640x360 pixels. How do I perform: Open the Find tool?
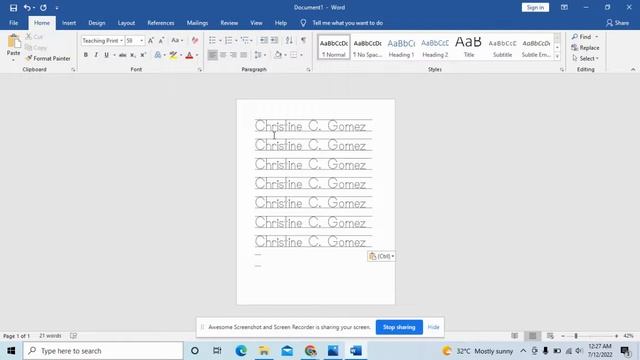click(582, 37)
